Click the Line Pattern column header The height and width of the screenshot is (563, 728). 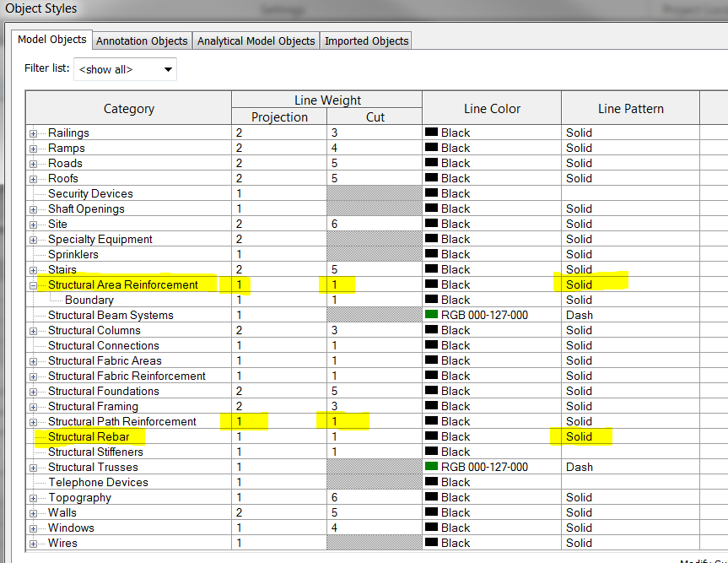pyautogui.click(x=629, y=109)
